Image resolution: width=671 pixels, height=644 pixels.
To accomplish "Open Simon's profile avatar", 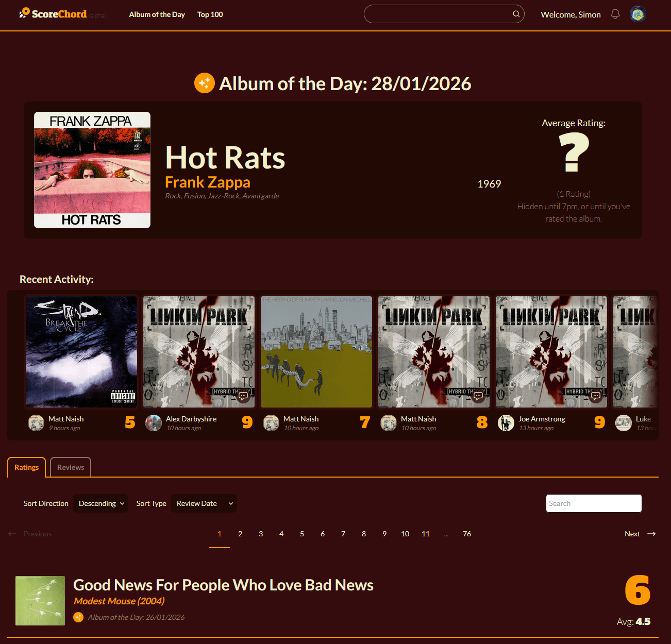I will point(638,14).
